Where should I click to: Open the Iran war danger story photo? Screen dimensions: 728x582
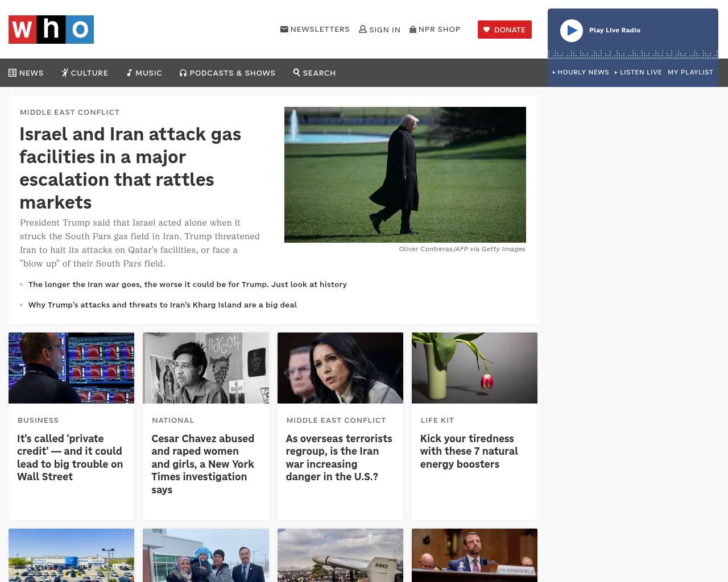[340, 368]
